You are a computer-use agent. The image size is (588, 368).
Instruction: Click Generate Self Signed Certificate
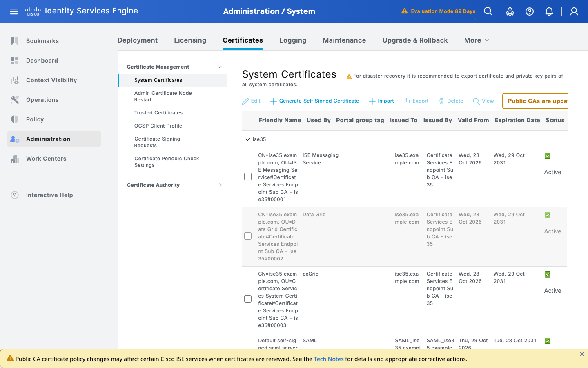tap(314, 101)
